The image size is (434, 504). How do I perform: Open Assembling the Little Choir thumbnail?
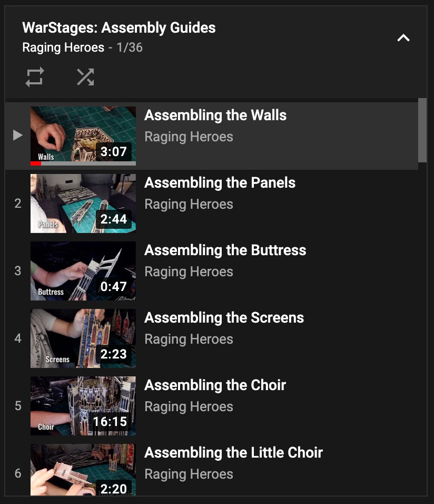(83, 470)
